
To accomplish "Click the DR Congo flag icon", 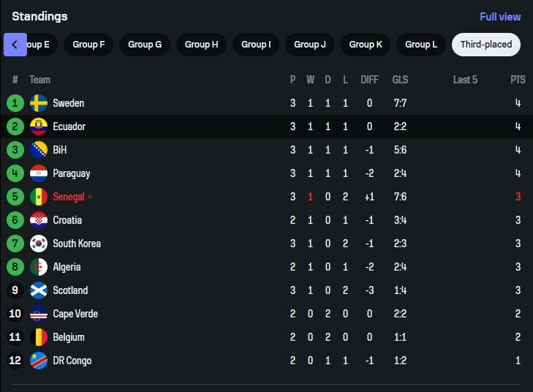I will (x=39, y=361).
